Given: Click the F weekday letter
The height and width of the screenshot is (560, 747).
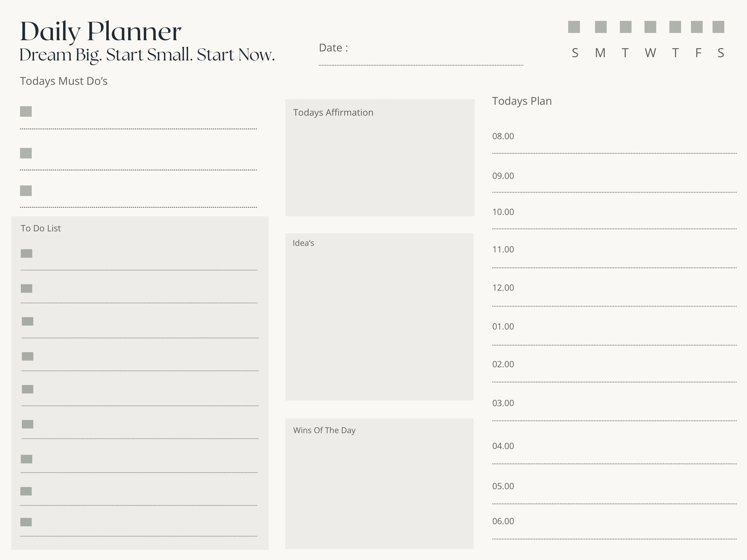Looking at the screenshot, I should (698, 53).
